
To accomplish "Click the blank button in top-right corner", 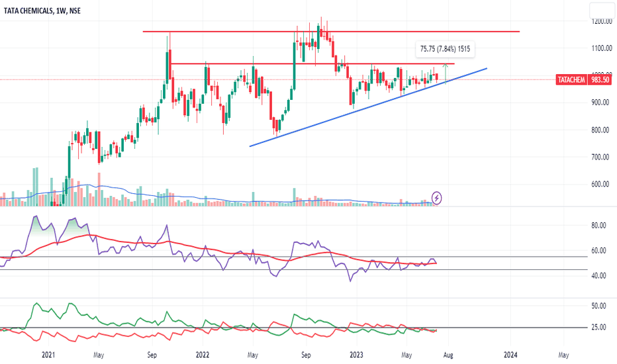I will point(602,10).
